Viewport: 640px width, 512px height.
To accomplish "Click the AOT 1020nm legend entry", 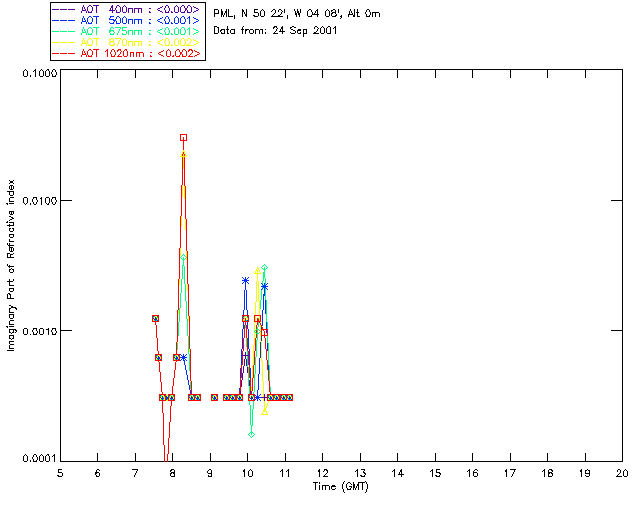I will 127,53.
